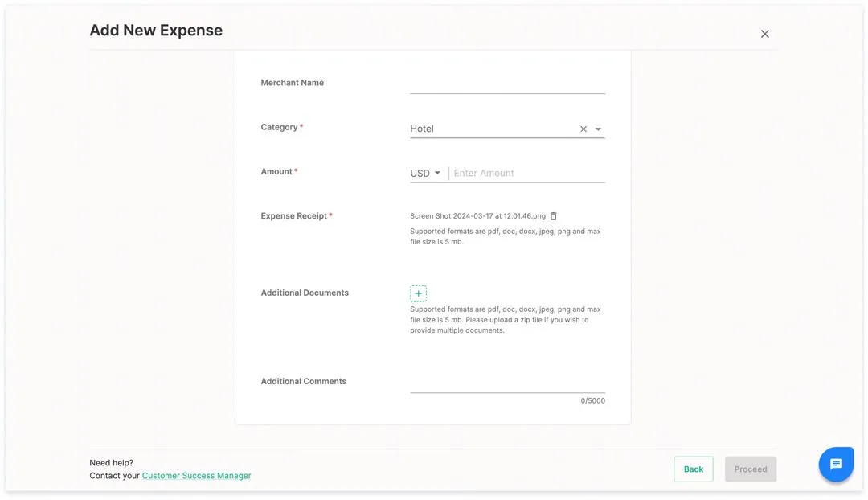Click the Add New Expense heading
Screen dimensions: 868x500
tap(156, 31)
